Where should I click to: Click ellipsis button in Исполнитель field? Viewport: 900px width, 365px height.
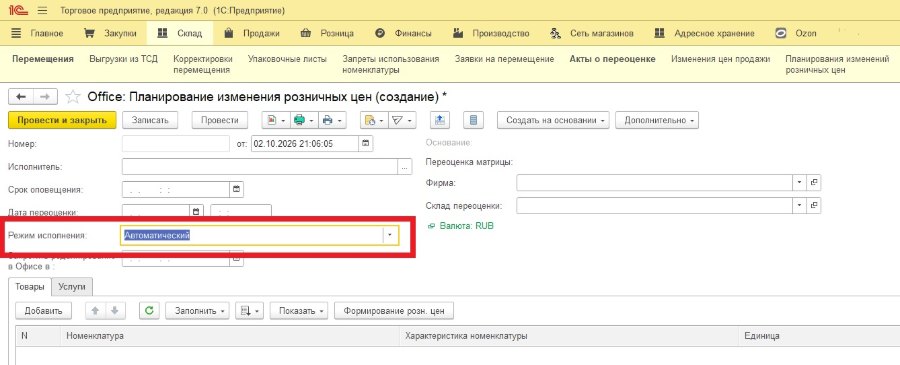pos(405,167)
